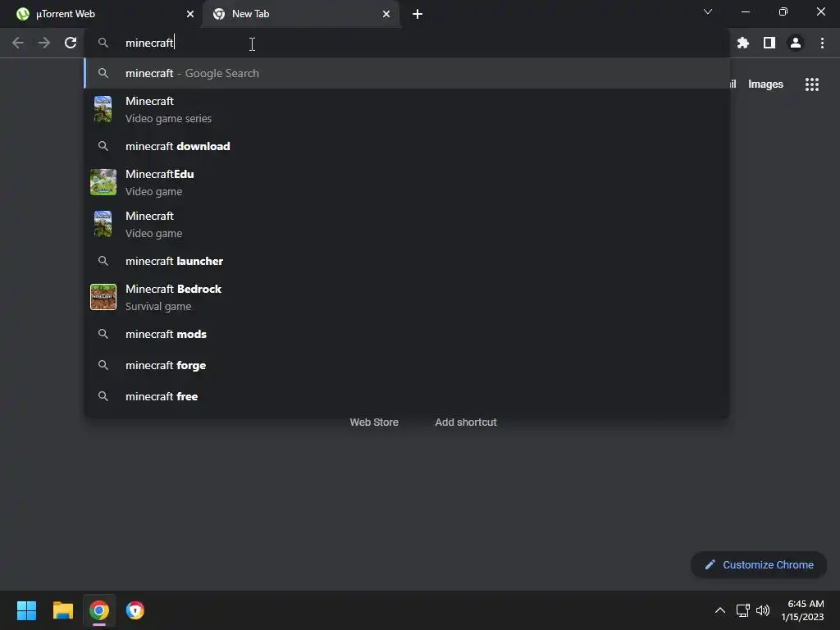Open the network status tray icon
Viewport: 840px width, 630px height.
click(742, 610)
